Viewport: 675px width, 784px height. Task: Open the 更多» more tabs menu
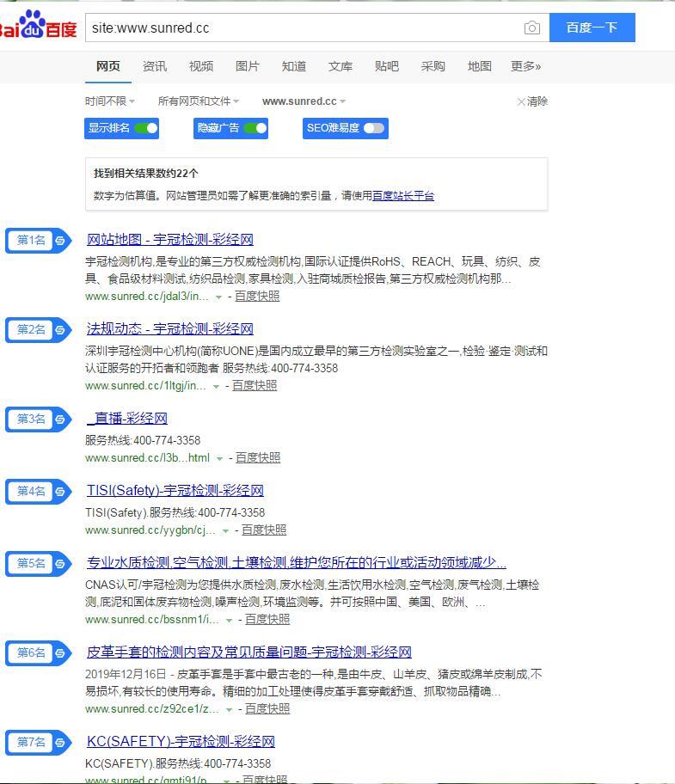pyautogui.click(x=525, y=66)
